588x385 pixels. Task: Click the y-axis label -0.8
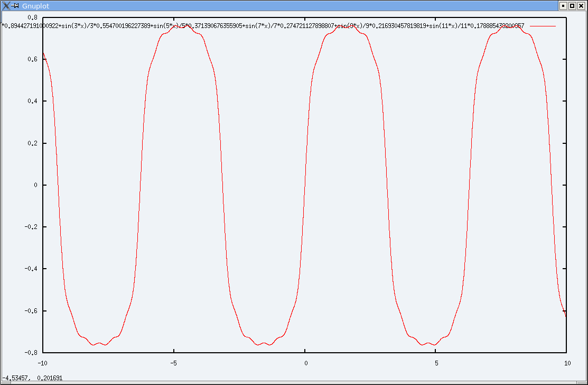click(x=31, y=353)
